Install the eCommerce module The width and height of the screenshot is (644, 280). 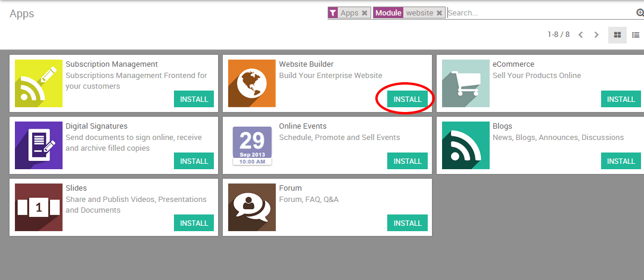coord(621,99)
